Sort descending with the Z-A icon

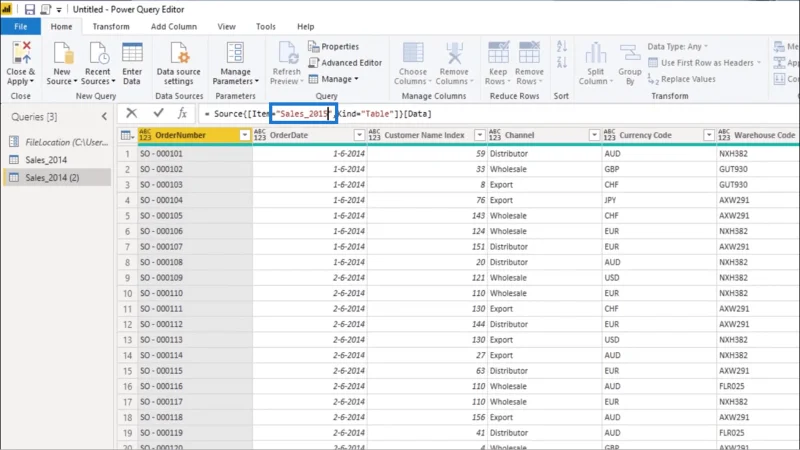tap(562, 63)
